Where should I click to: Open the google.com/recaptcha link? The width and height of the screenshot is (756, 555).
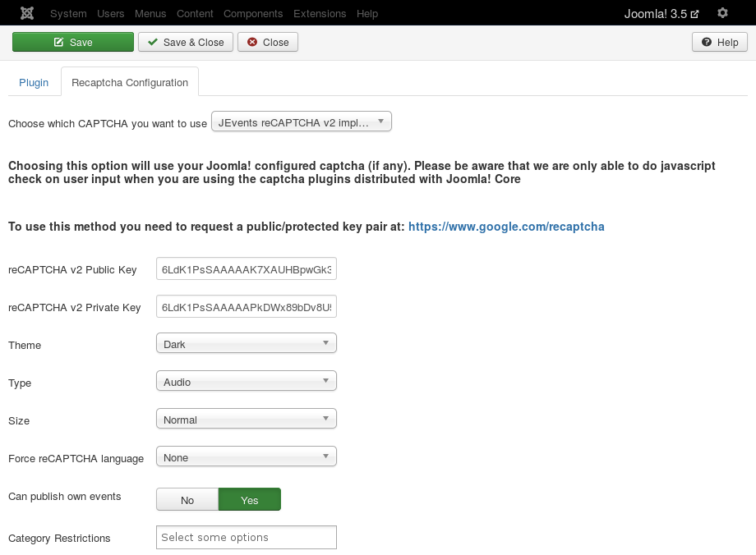[506, 227]
